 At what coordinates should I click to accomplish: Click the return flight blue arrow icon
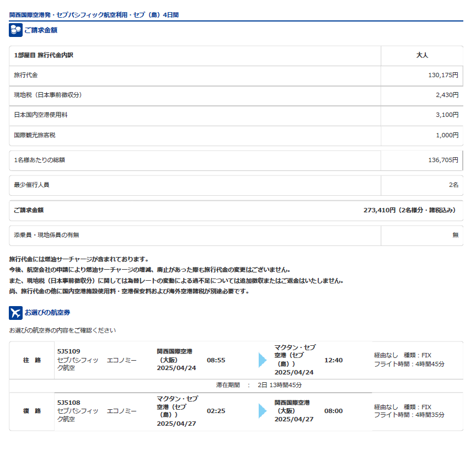(263, 411)
